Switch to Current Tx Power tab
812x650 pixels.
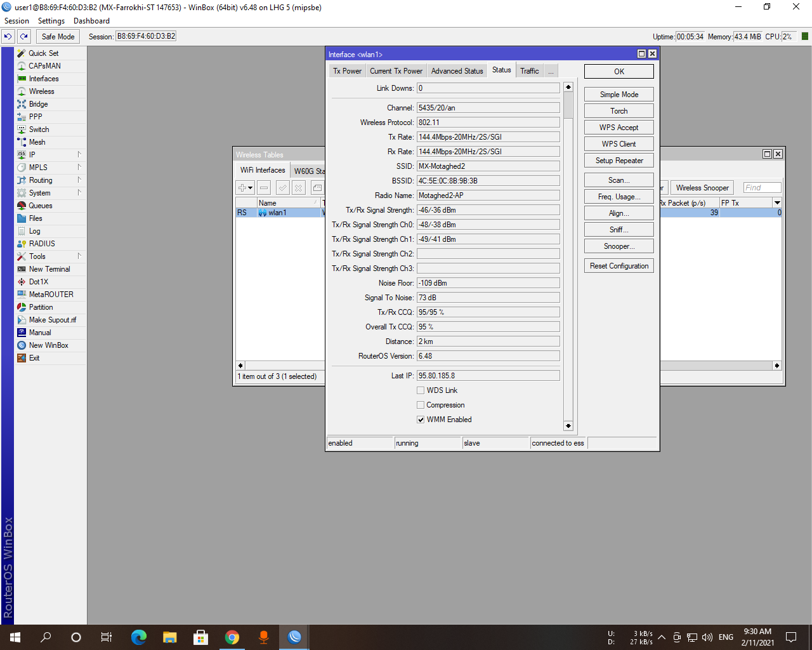click(396, 71)
